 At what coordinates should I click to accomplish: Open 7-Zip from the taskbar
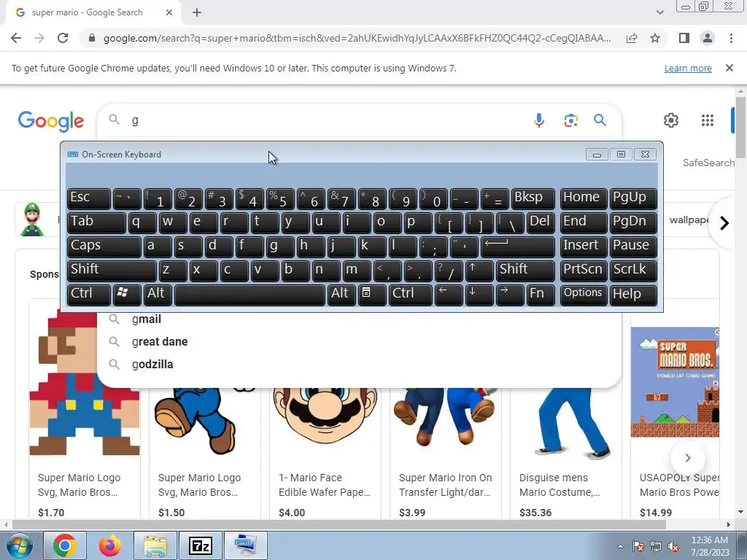[200, 545]
